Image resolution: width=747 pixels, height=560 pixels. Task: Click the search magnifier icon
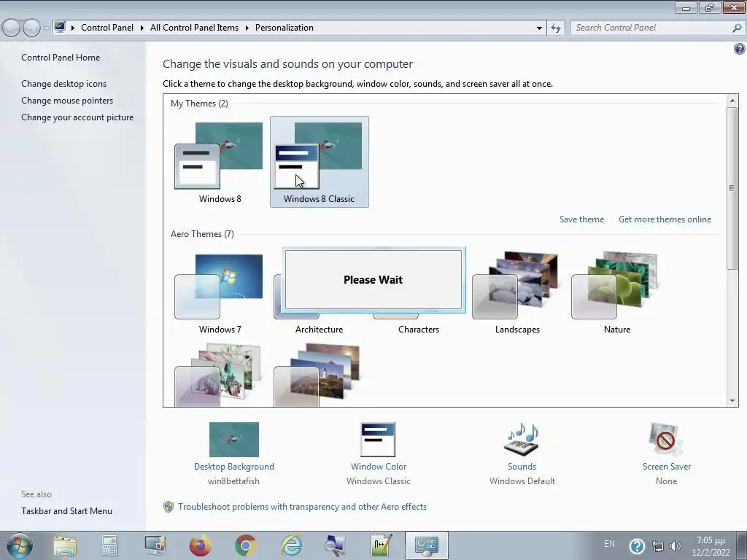[737, 28]
